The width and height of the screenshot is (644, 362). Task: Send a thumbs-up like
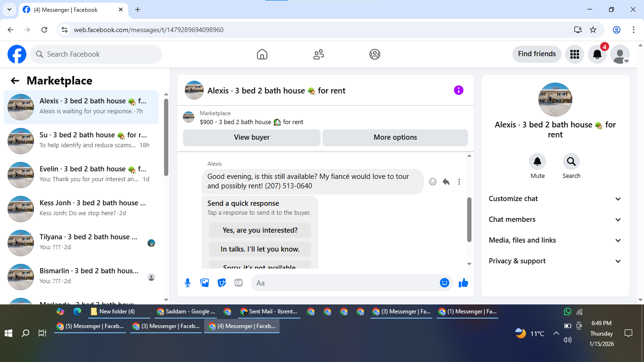click(x=463, y=283)
